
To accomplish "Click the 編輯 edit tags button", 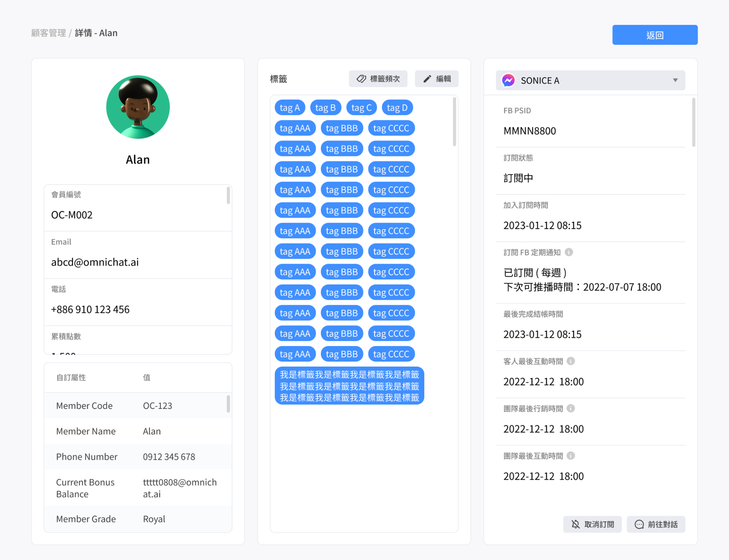I will tap(436, 79).
